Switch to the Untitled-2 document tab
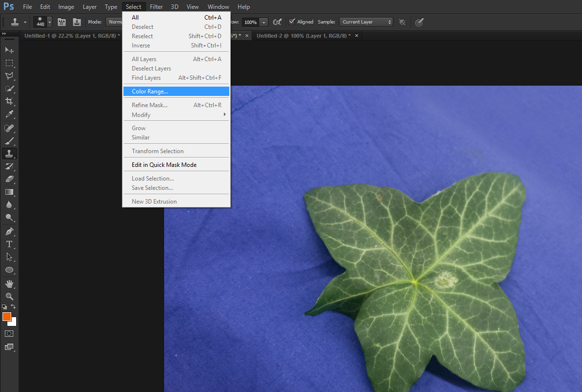582x392 pixels. click(x=303, y=36)
